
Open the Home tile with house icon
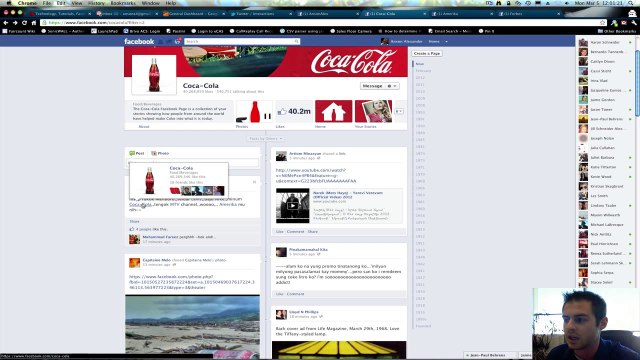click(333, 111)
